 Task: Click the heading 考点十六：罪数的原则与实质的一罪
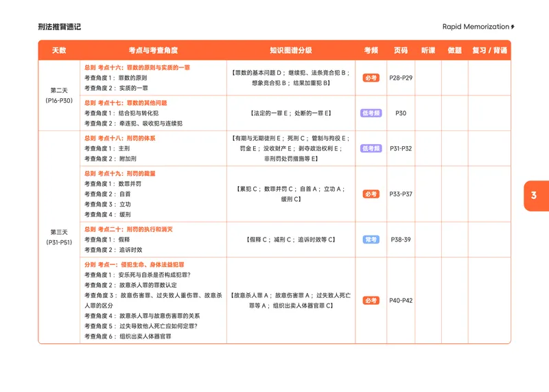click(x=137, y=67)
